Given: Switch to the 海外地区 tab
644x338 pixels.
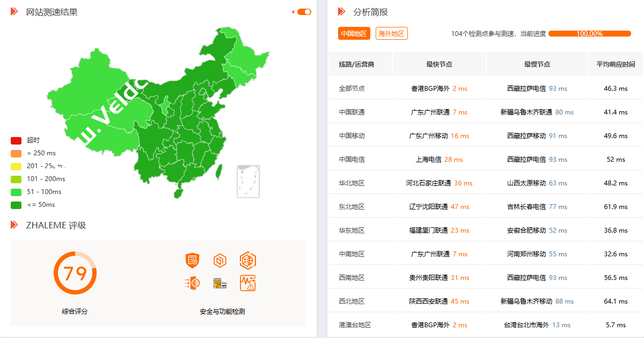Looking at the screenshot, I should pyautogui.click(x=391, y=34).
